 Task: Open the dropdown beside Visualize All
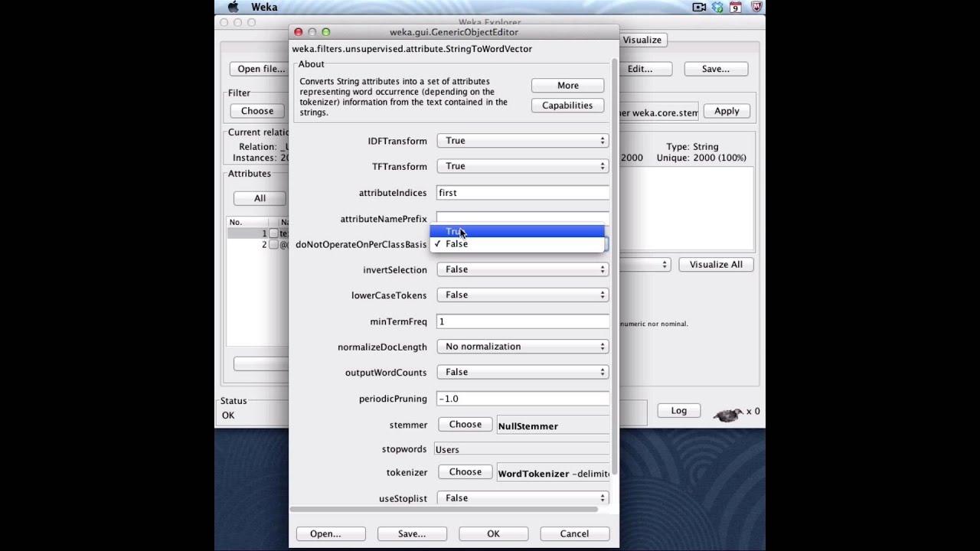(x=645, y=265)
